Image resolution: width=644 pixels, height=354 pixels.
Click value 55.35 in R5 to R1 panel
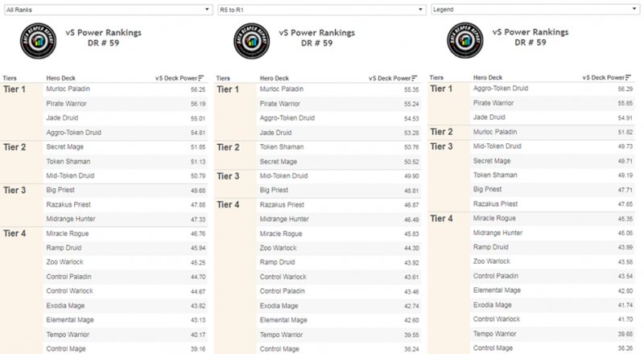(411, 89)
